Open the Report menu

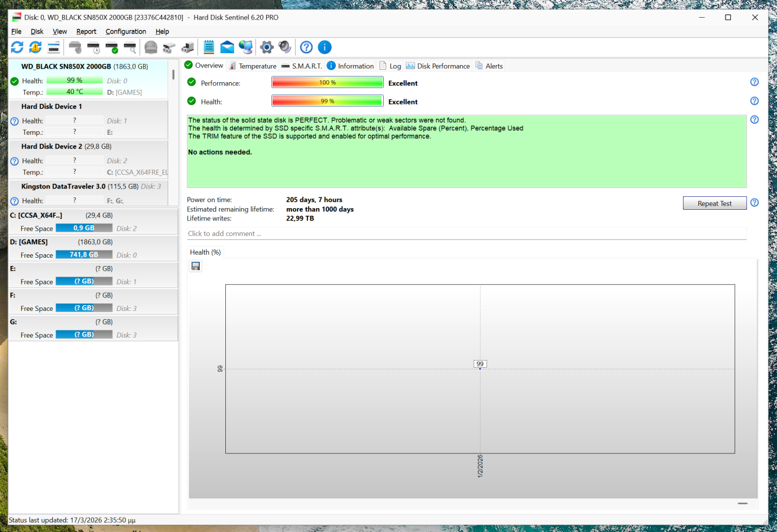(x=86, y=31)
